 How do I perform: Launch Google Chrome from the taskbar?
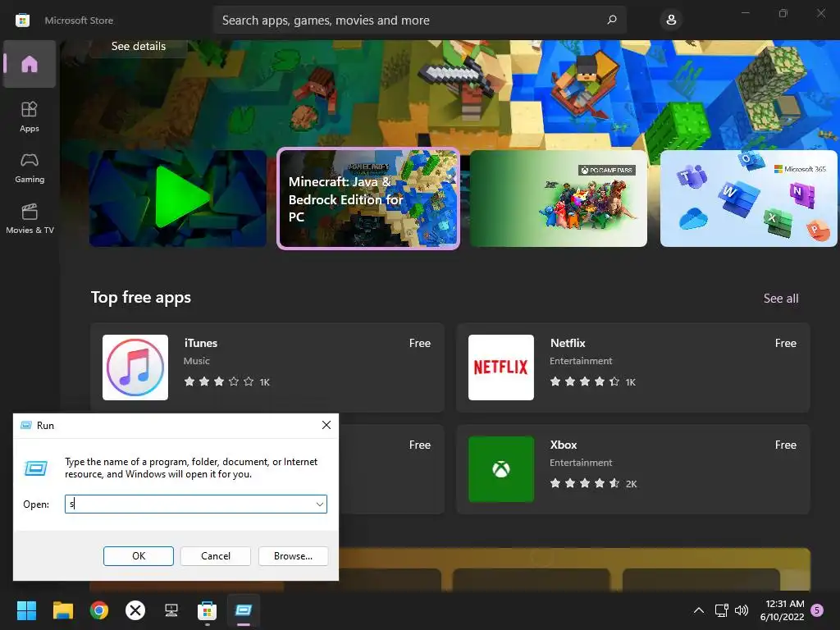tap(99, 610)
